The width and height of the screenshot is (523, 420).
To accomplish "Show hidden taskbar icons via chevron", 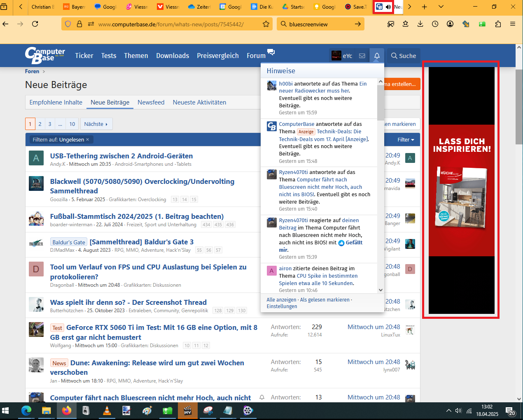I will [x=449, y=410].
